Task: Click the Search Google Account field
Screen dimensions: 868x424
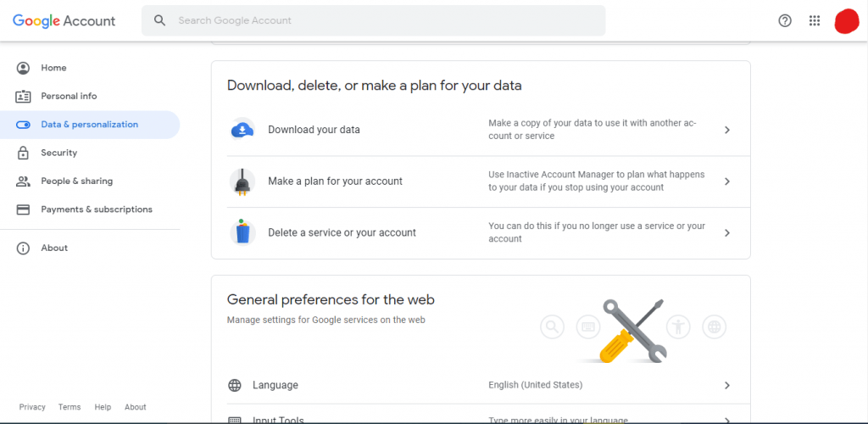Action: click(x=373, y=20)
